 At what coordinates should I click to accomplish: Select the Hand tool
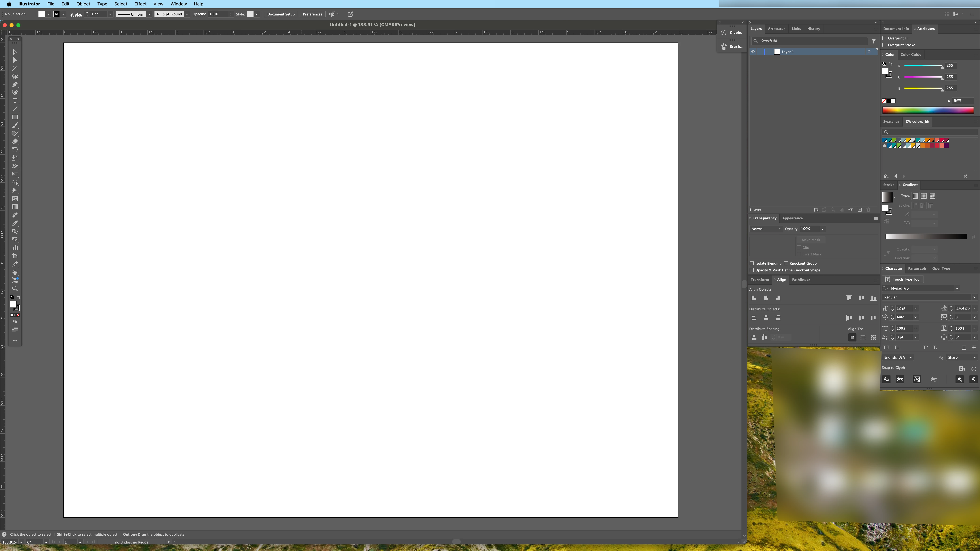15,272
